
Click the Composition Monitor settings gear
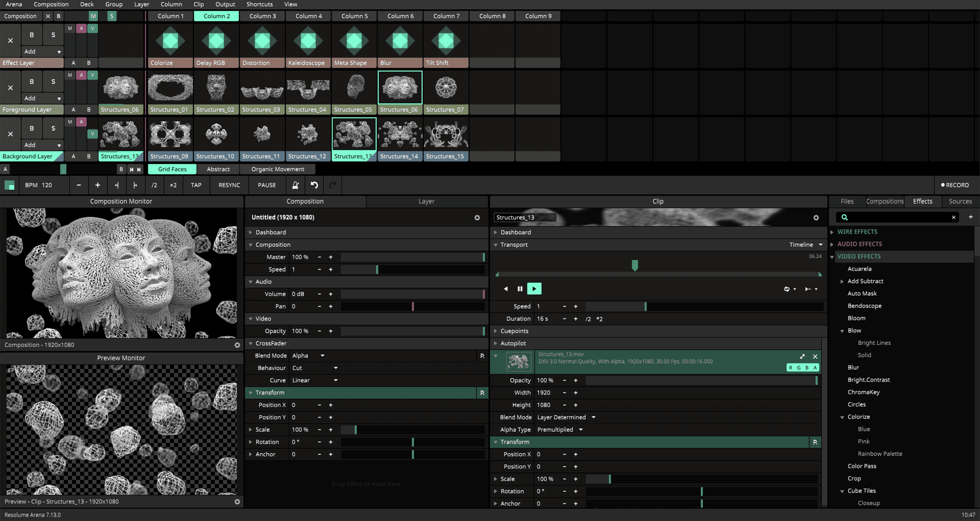[238, 345]
